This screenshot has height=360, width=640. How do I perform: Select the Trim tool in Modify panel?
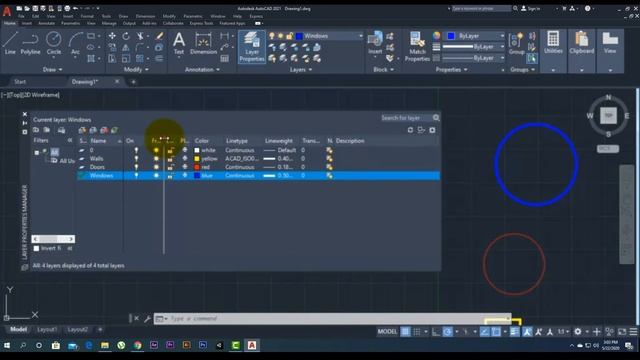(x=140, y=36)
